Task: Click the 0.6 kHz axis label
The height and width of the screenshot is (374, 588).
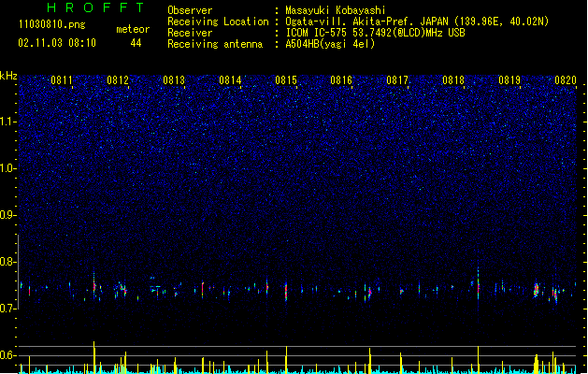Action: [8, 355]
